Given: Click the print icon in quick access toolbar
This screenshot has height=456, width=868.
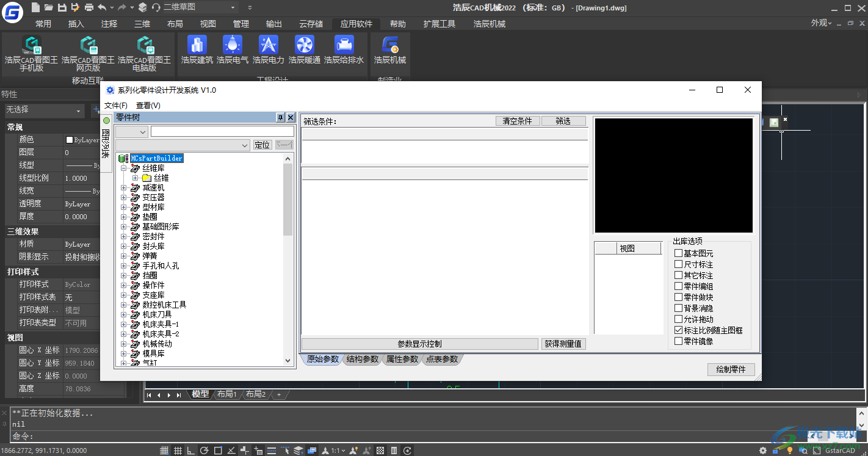Looking at the screenshot, I should pos(89,7).
